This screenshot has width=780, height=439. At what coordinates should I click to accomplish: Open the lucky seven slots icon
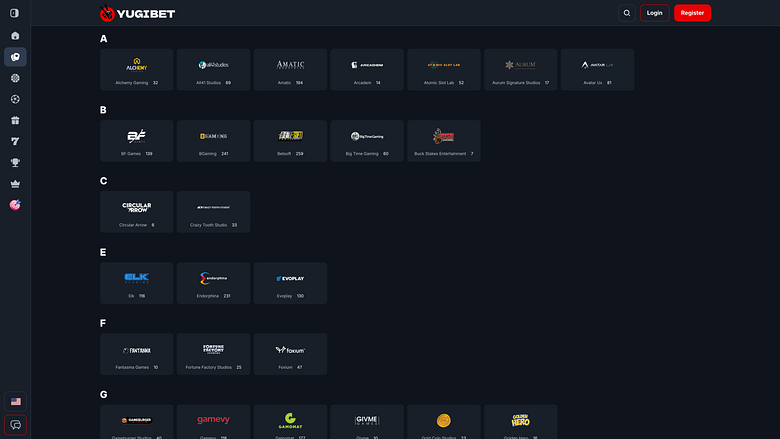click(15, 142)
